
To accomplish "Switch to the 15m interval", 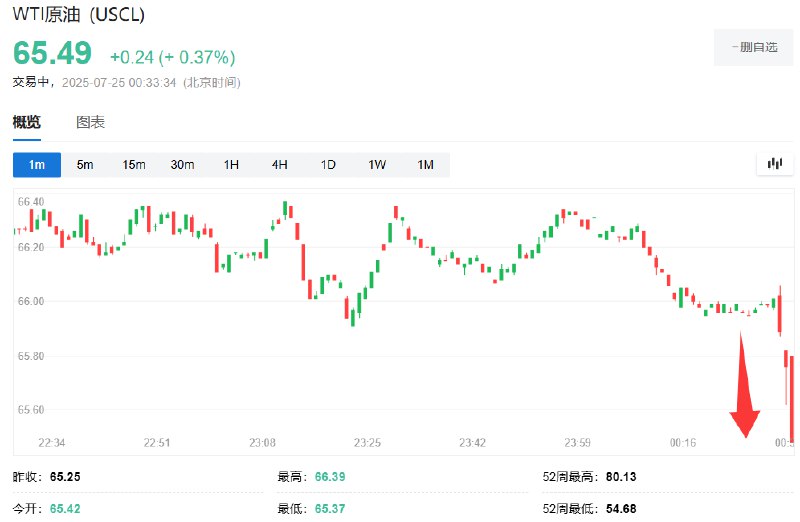I will point(134,165).
